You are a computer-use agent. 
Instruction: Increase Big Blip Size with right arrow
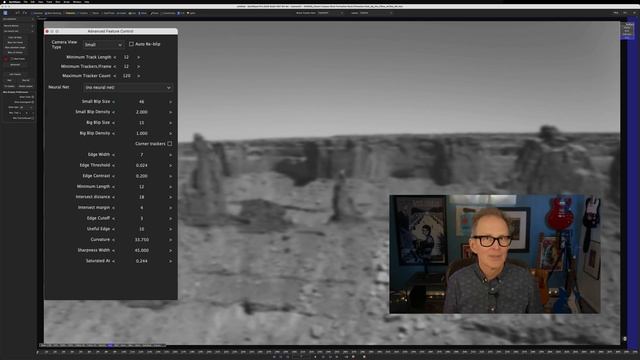click(x=170, y=122)
